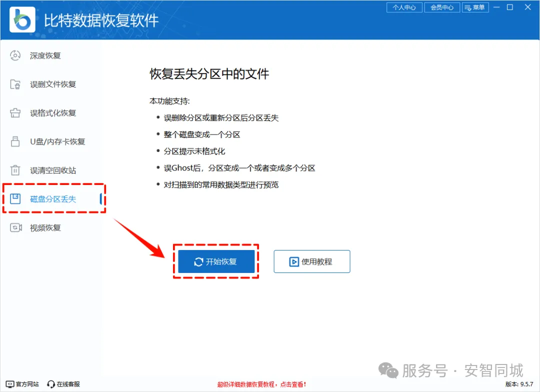The image size is (540, 392).
Task: Click bullet 对扫描到的常用数据类型进行预览
Action: pos(221,184)
